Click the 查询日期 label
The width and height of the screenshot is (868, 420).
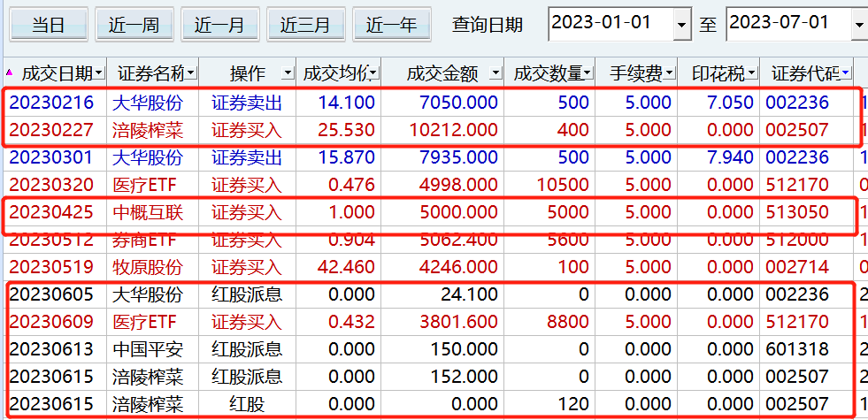tap(488, 25)
